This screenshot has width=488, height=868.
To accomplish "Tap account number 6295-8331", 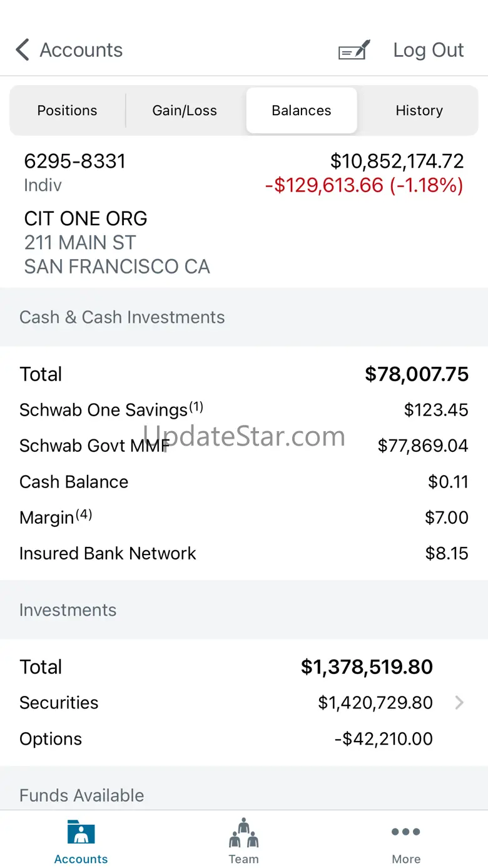I will pos(75,161).
